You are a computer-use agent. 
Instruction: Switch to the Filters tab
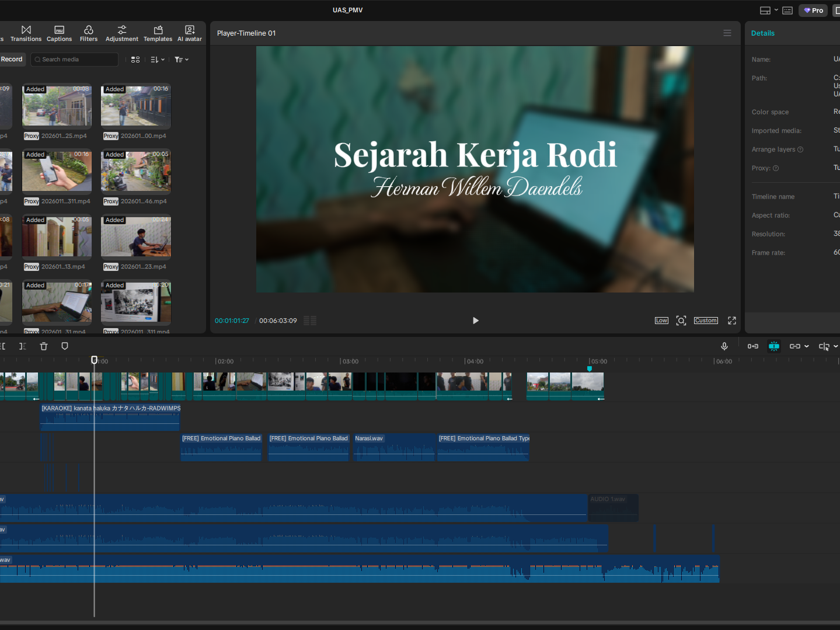pos(89,33)
